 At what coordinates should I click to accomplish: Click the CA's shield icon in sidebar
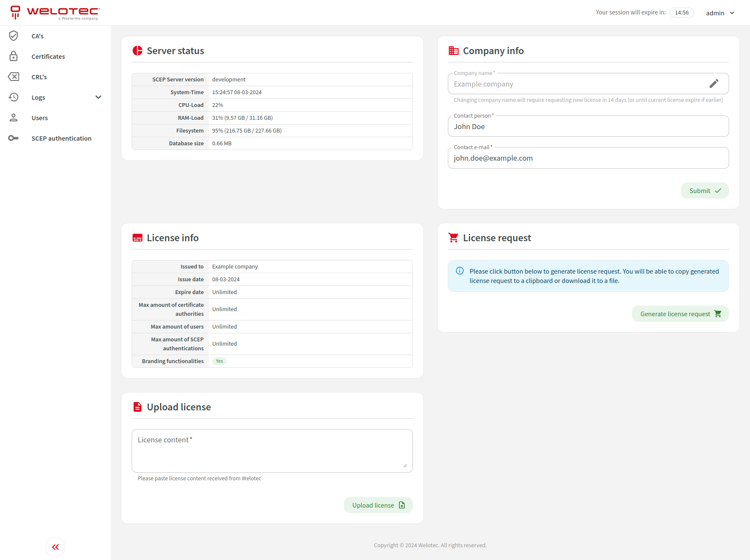(14, 36)
